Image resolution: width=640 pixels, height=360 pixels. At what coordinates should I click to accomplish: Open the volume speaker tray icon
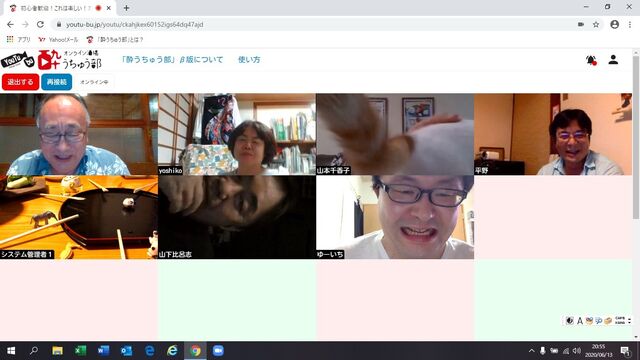click(x=577, y=351)
